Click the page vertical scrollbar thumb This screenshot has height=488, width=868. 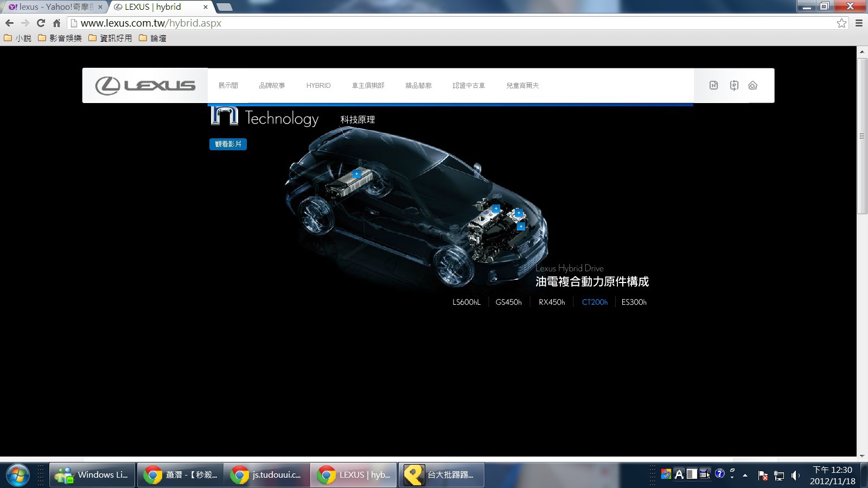tap(861, 136)
